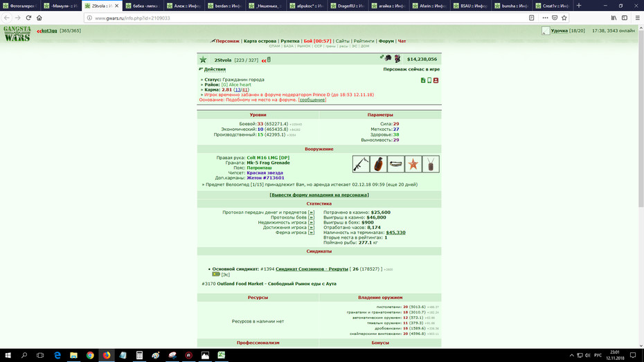Go to Firefox home page button
The height and width of the screenshot is (362, 644).
39,17
